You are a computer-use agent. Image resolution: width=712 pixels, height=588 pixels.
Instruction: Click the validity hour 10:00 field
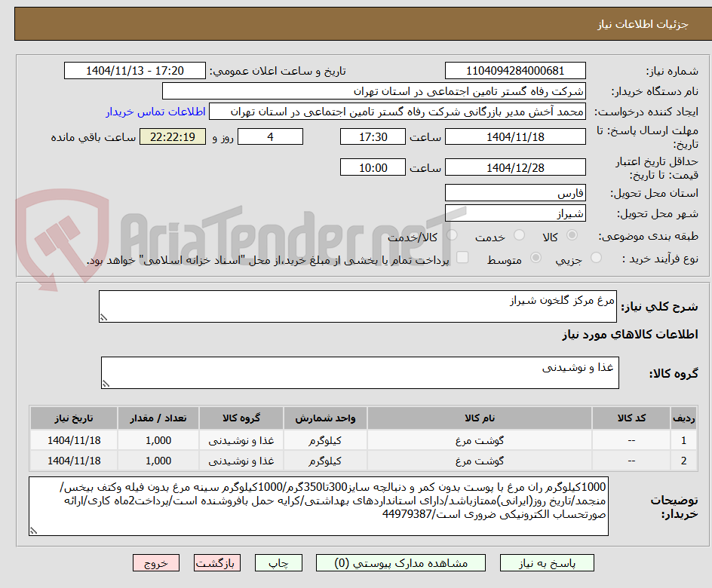click(x=373, y=168)
